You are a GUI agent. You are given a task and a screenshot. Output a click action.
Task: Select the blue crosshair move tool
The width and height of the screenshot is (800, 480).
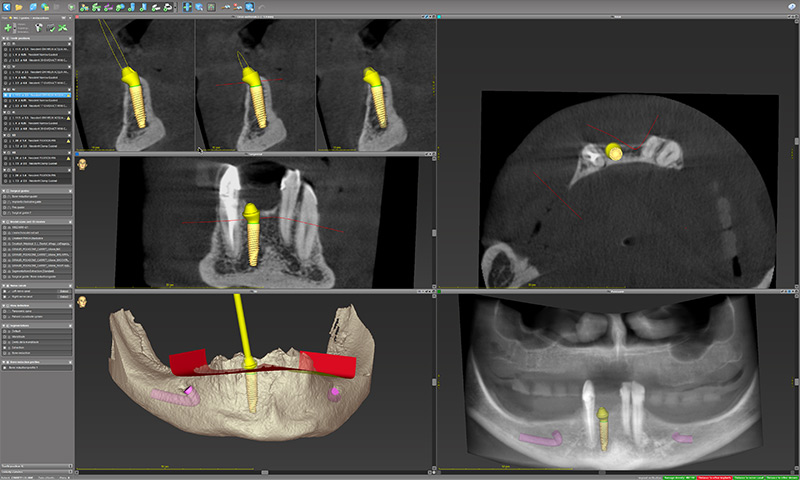tap(187, 7)
